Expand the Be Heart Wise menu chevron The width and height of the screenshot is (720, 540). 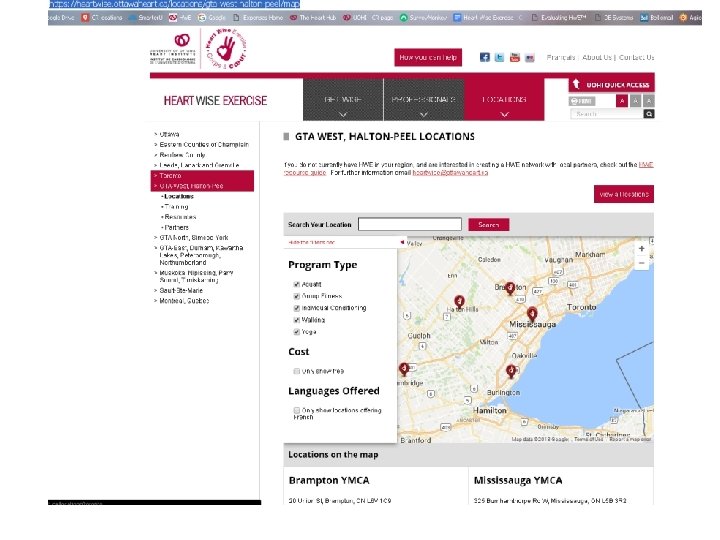click(x=343, y=114)
